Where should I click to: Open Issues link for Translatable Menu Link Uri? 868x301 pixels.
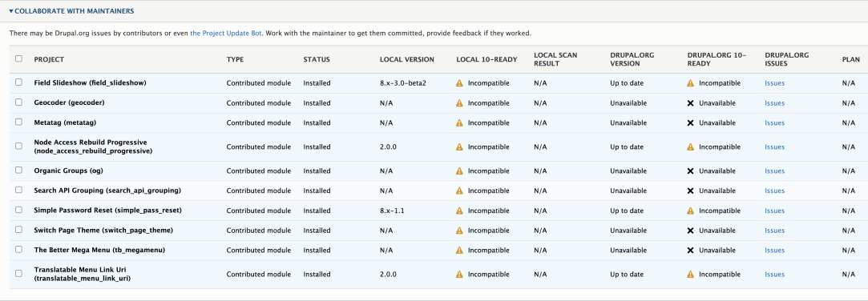coord(774,275)
